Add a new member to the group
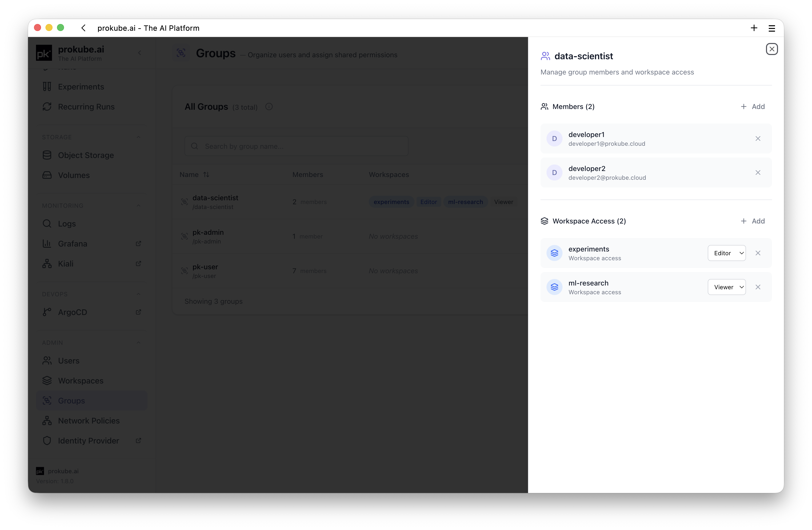This screenshot has width=812, height=530. point(753,106)
